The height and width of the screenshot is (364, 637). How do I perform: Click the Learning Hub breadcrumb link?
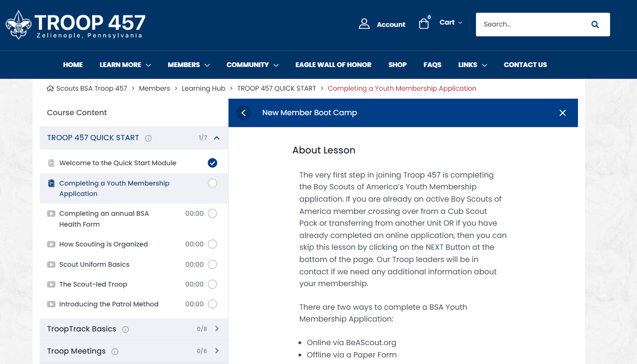click(204, 88)
